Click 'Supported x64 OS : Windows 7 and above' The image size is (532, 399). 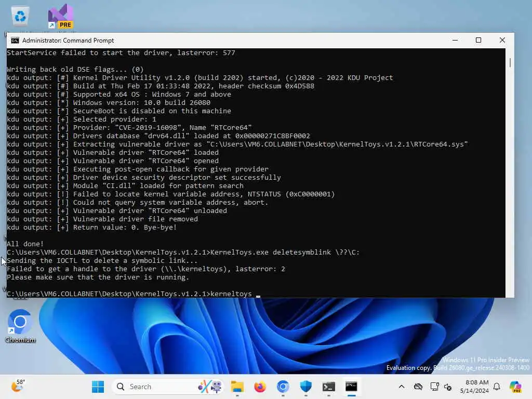pyautogui.click(x=119, y=95)
